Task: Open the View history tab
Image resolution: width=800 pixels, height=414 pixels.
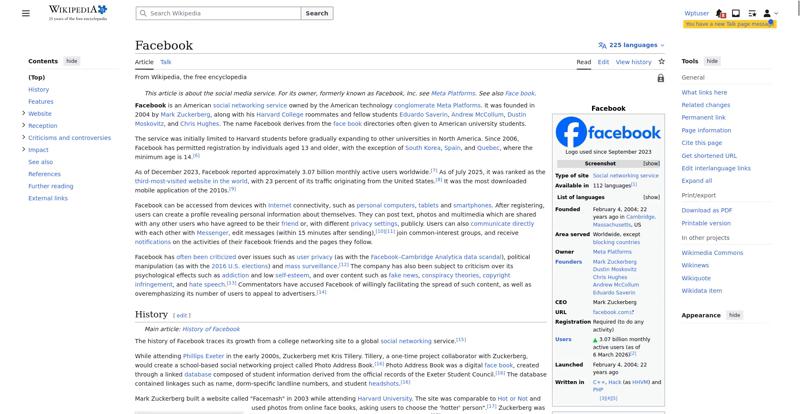Action: [633, 61]
